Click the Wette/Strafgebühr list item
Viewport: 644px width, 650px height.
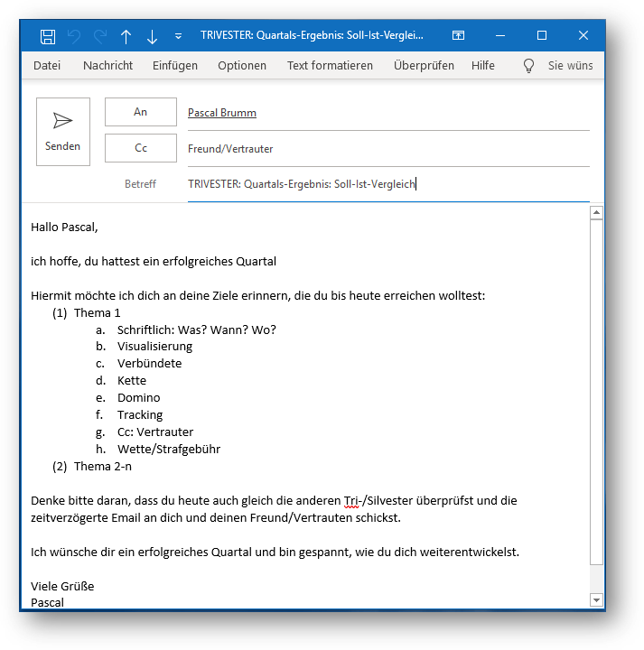coord(169,450)
